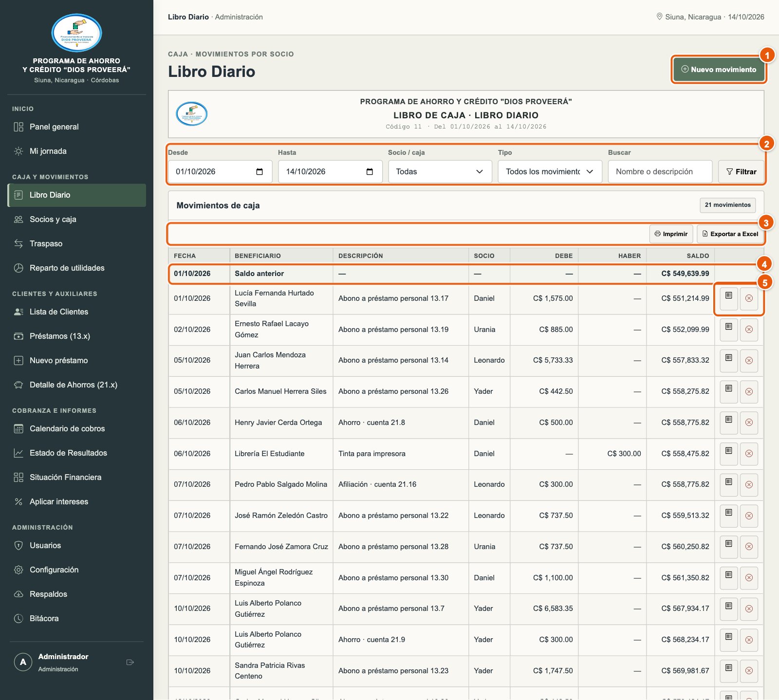Go to Calendario de cobros
Viewport: 779px width, 700px height.
(76, 429)
